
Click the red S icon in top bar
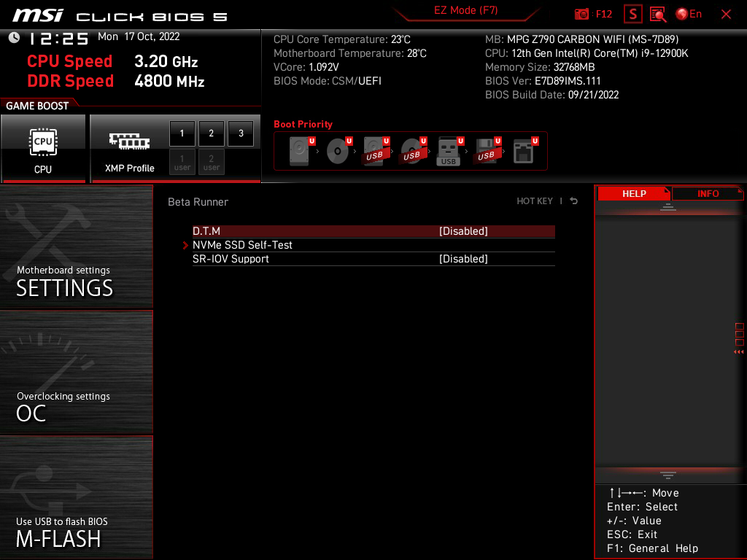pyautogui.click(x=633, y=14)
